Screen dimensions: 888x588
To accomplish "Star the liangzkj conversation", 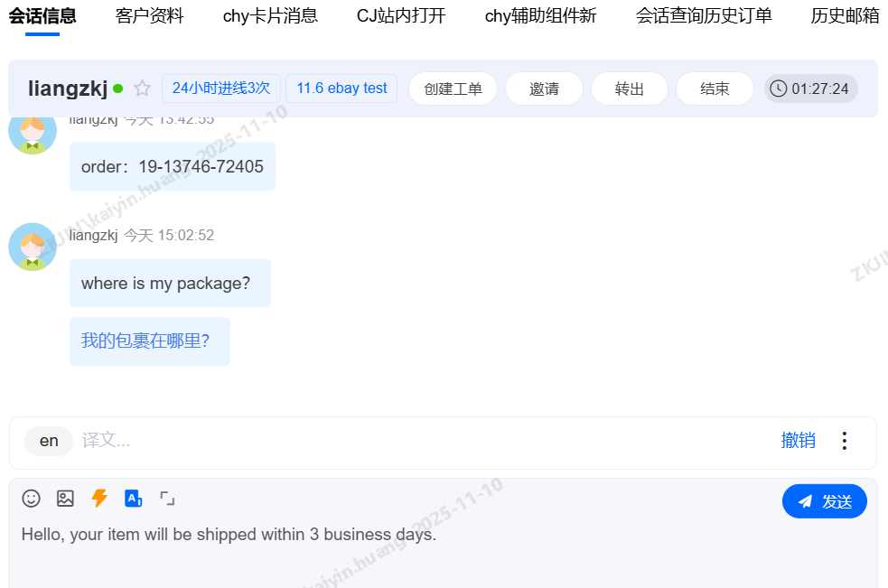I will pyautogui.click(x=142, y=89).
